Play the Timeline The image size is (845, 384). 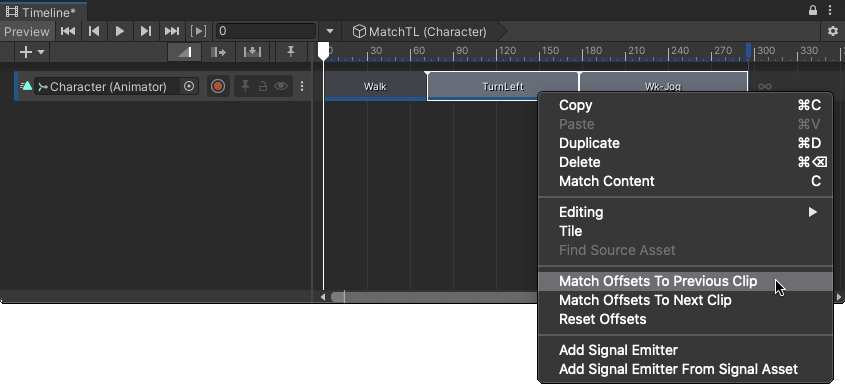pos(120,31)
